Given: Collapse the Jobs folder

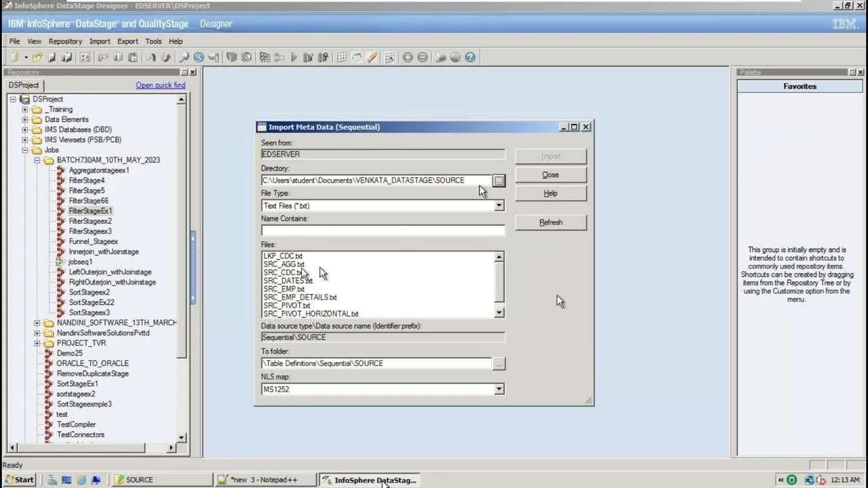Looking at the screenshot, I should tap(25, 150).
